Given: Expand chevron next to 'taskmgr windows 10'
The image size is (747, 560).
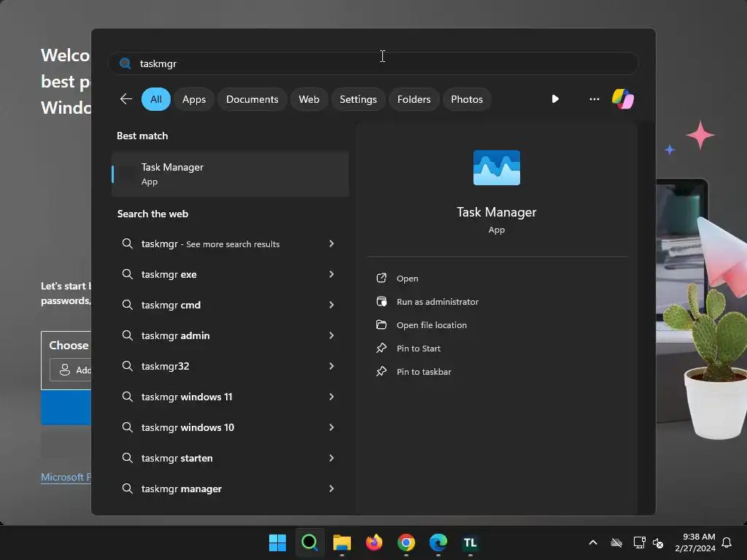Looking at the screenshot, I should pyautogui.click(x=332, y=427).
